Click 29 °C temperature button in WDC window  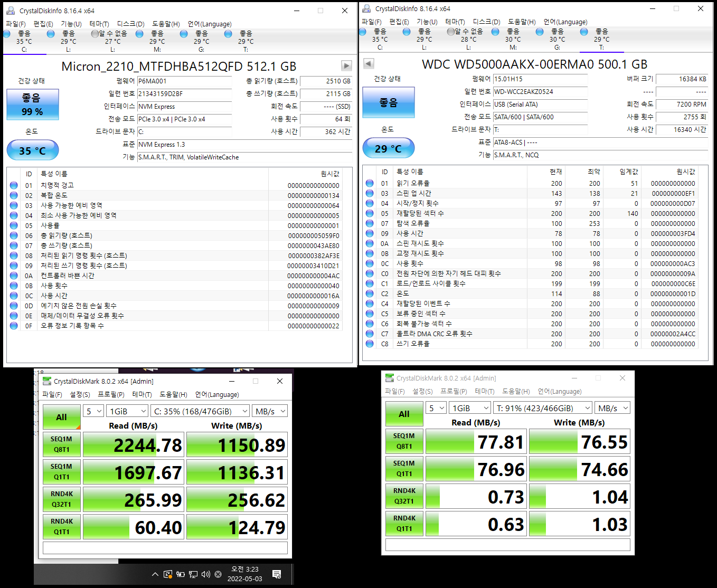point(389,148)
